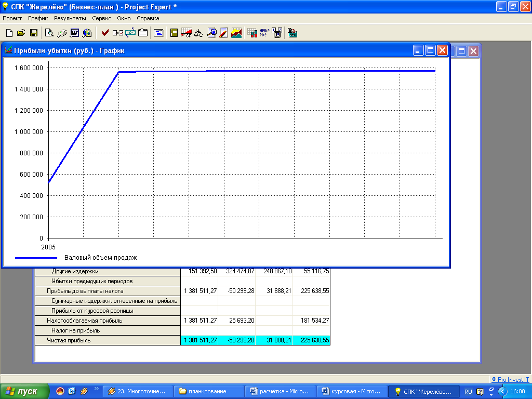Click the RU language indicator
This screenshot has width=532, height=399.
[468, 392]
